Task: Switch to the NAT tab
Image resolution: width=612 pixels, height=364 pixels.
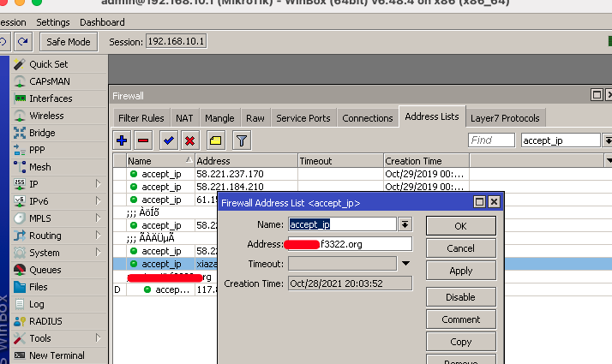Action: pyautogui.click(x=184, y=118)
